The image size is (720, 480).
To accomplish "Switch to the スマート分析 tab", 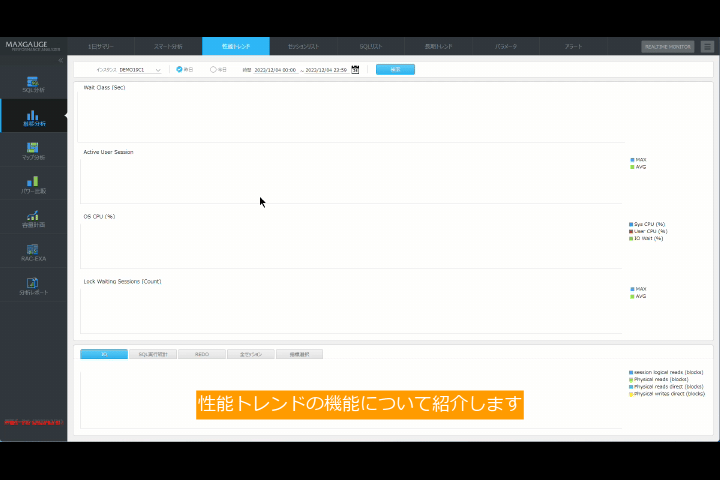I will point(168,46).
